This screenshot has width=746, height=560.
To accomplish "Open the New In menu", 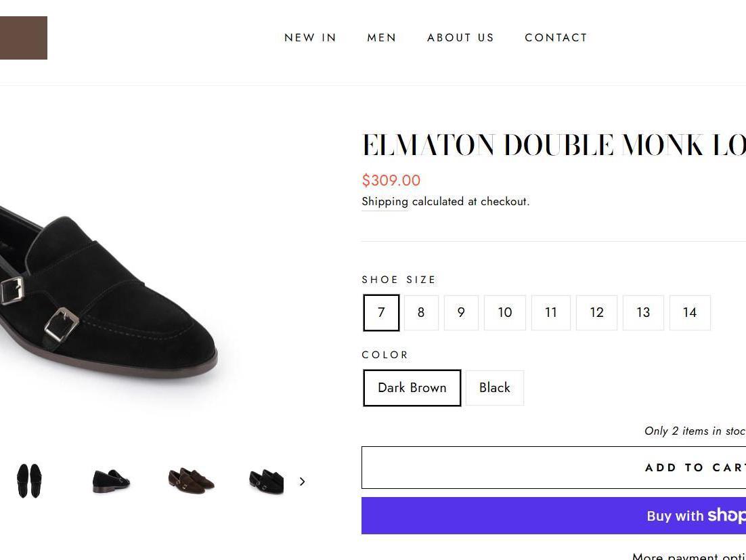I will [x=310, y=38].
